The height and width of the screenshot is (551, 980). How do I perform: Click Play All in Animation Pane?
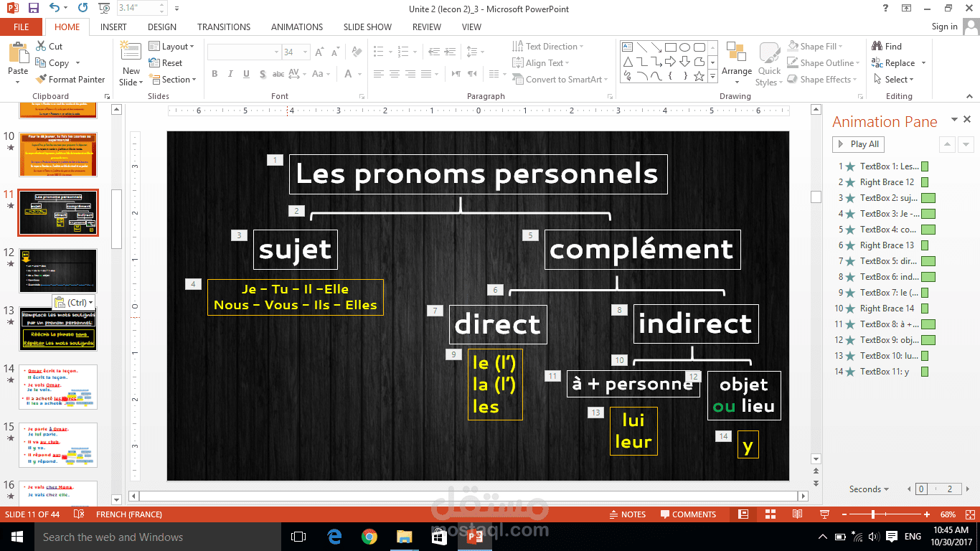[858, 144]
